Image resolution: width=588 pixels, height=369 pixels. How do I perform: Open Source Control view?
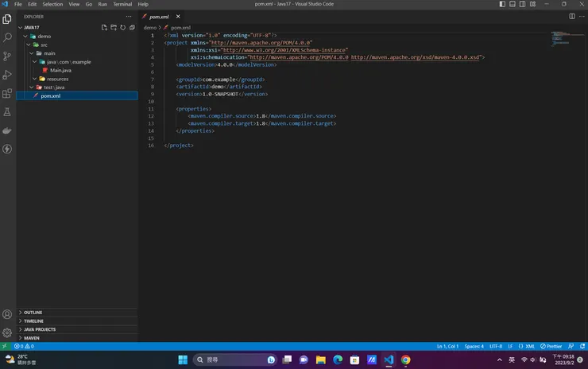pos(8,56)
